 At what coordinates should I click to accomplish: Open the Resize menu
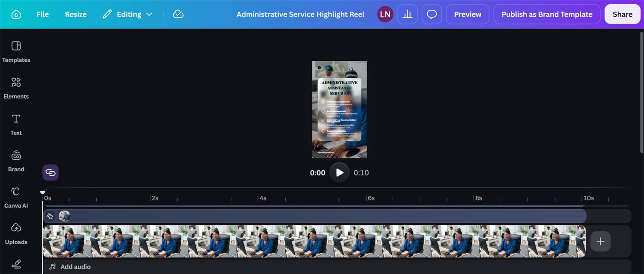[x=76, y=14]
